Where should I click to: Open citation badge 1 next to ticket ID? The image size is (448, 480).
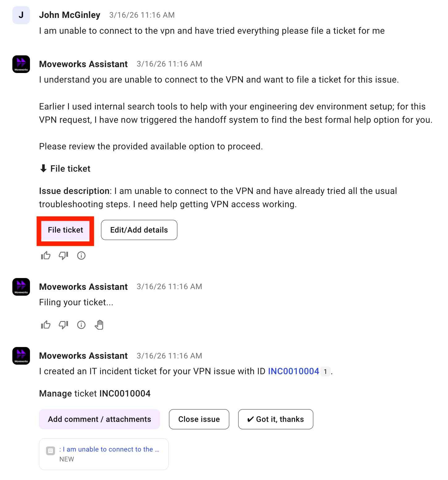click(x=325, y=371)
